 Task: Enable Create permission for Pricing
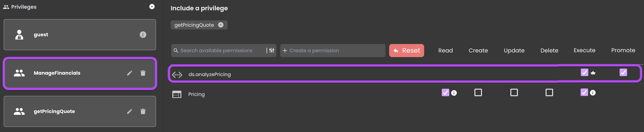coord(478,93)
